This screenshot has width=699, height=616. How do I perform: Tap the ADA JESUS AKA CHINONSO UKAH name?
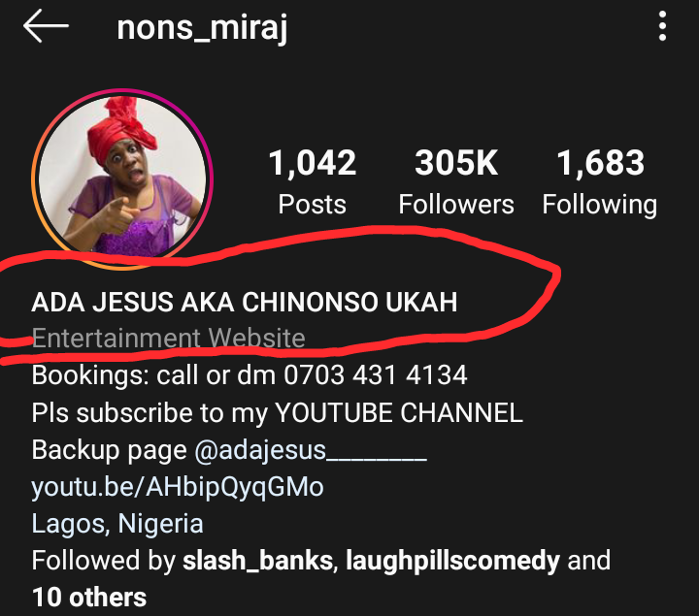click(245, 302)
